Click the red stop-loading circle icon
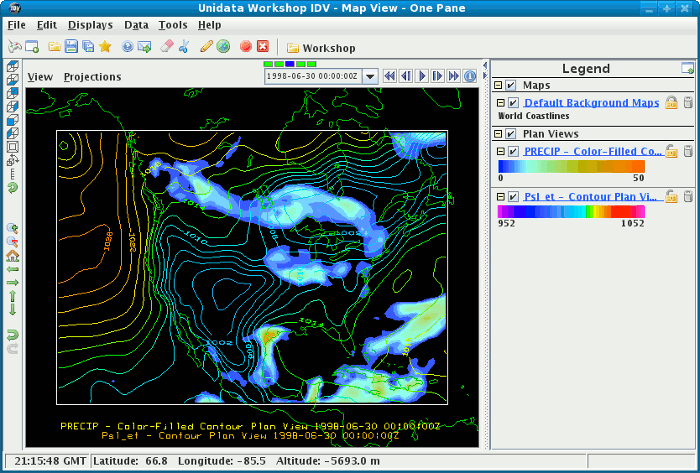Viewport: 700px width, 473px height. tap(245, 47)
